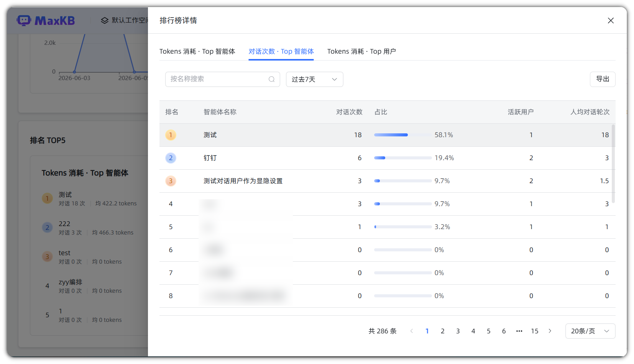Click zyy编排 in background TOP5 list

(71, 282)
